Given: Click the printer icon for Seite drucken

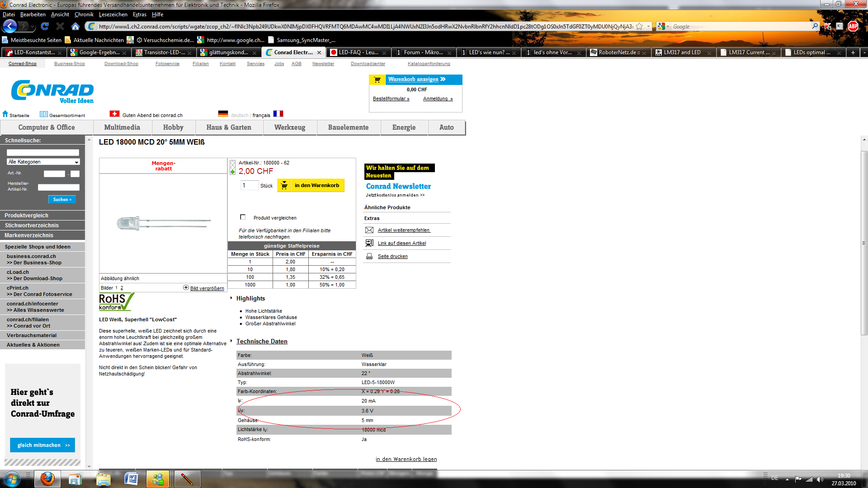Looking at the screenshot, I should click(369, 256).
